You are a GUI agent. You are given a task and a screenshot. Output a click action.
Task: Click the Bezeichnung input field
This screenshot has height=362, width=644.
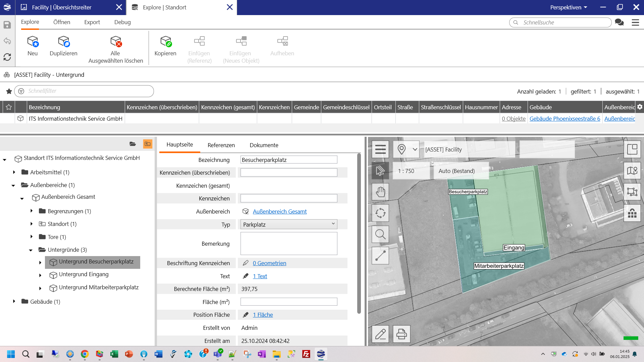(x=288, y=160)
